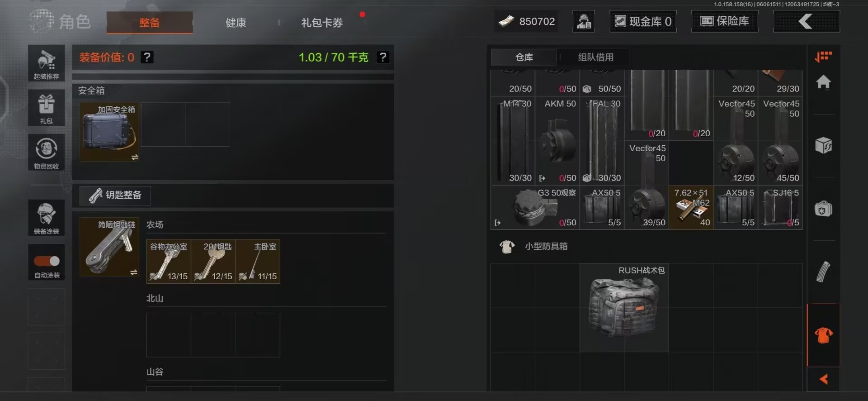The image size is (868, 401).
Task: Open the 物资回收 recycling icon
Action: point(46,153)
